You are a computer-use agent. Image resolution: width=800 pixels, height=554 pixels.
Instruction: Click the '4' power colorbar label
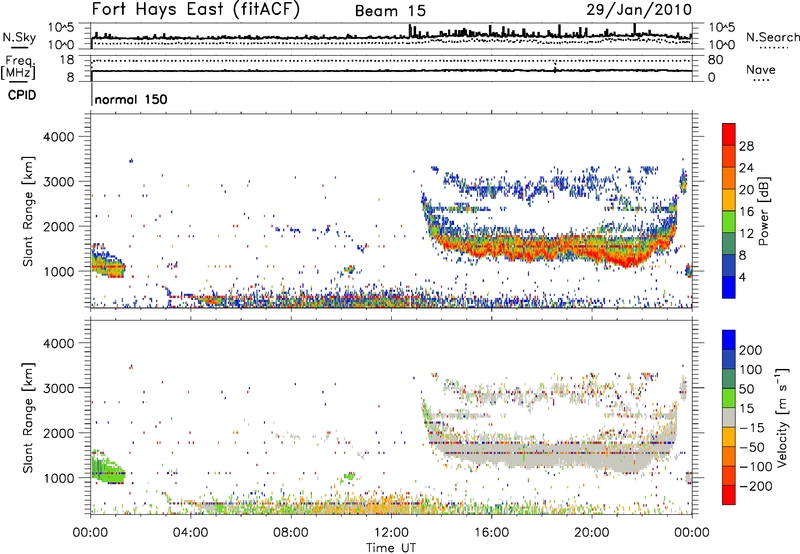point(742,277)
